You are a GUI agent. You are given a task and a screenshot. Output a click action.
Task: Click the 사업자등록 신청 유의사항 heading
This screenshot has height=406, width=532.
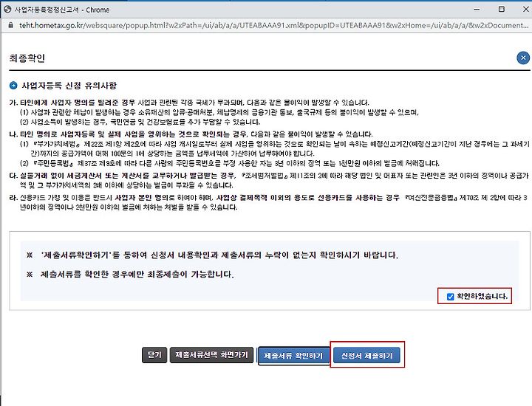pos(69,86)
